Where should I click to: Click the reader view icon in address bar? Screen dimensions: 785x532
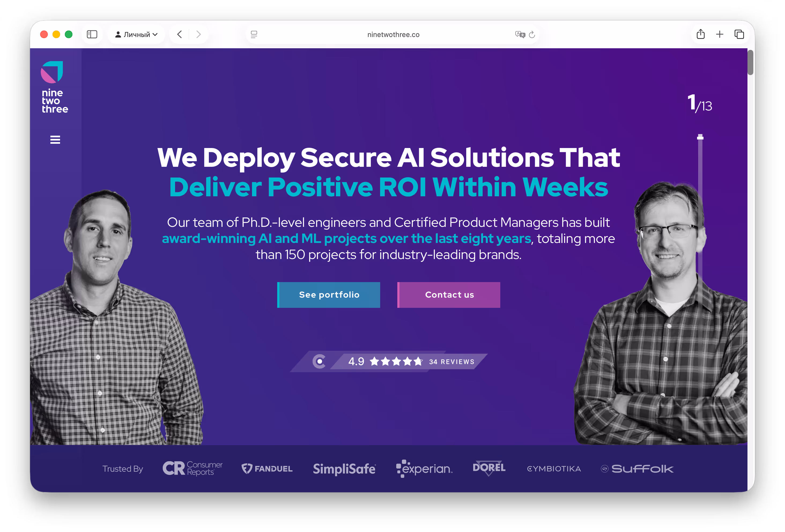coord(254,34)
